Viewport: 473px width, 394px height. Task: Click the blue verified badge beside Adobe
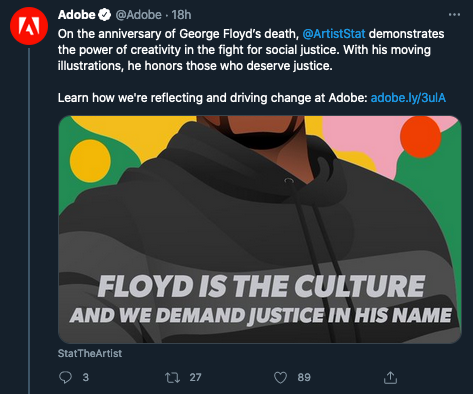pyautogui.click(x=105, y=15)
